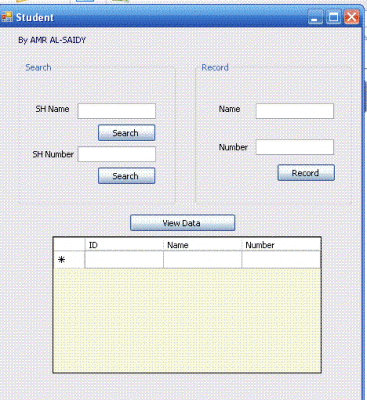367x400 pixels.
Task: Focus the SH Number input box
Action: click(117, 154)
